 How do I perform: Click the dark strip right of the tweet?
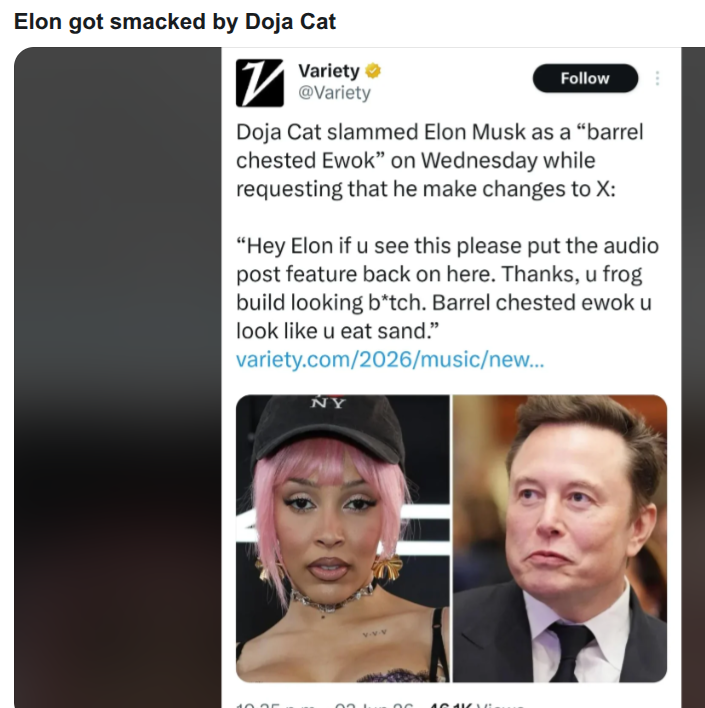pos(693,377)
